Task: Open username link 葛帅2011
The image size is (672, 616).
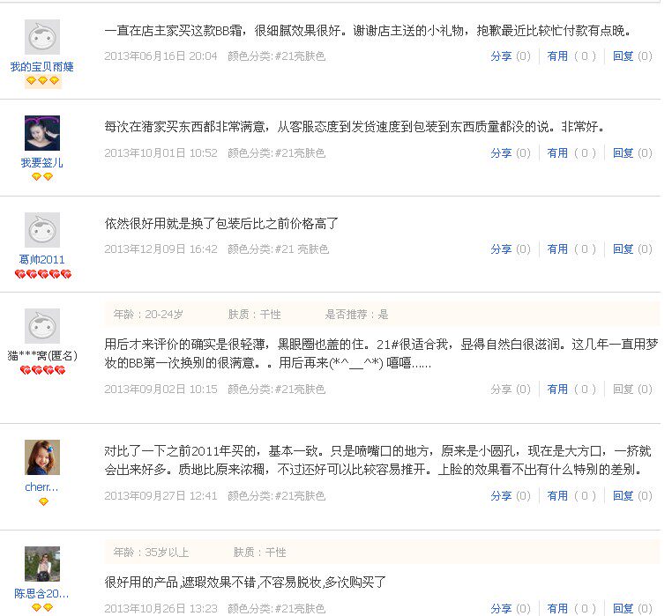Action: (x=42, y=260)
